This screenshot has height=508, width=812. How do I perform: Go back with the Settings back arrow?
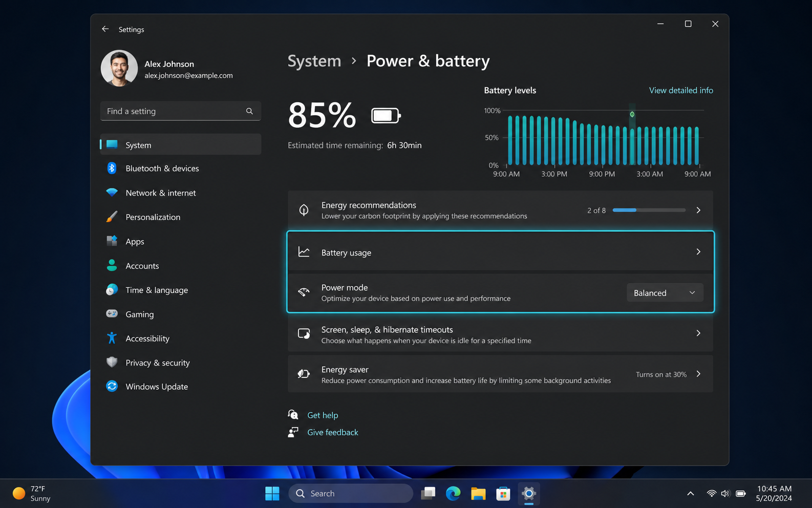coord(105,29)
